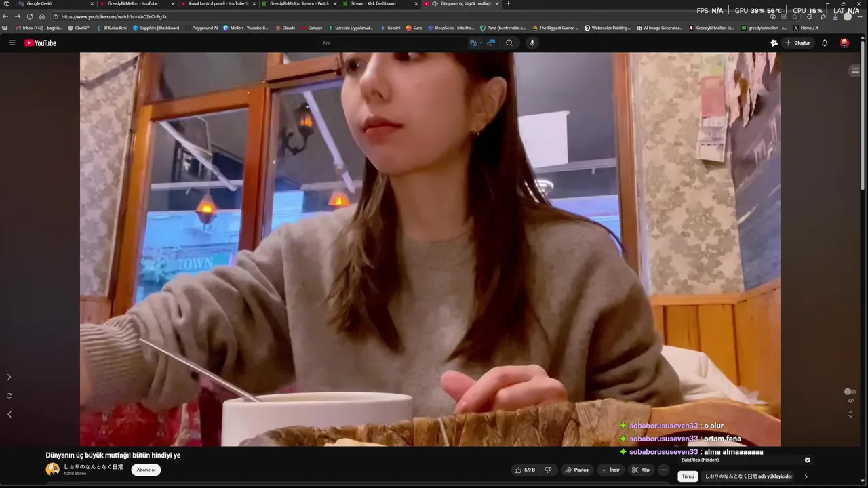Focus the Ara search box

pos(393,43)
